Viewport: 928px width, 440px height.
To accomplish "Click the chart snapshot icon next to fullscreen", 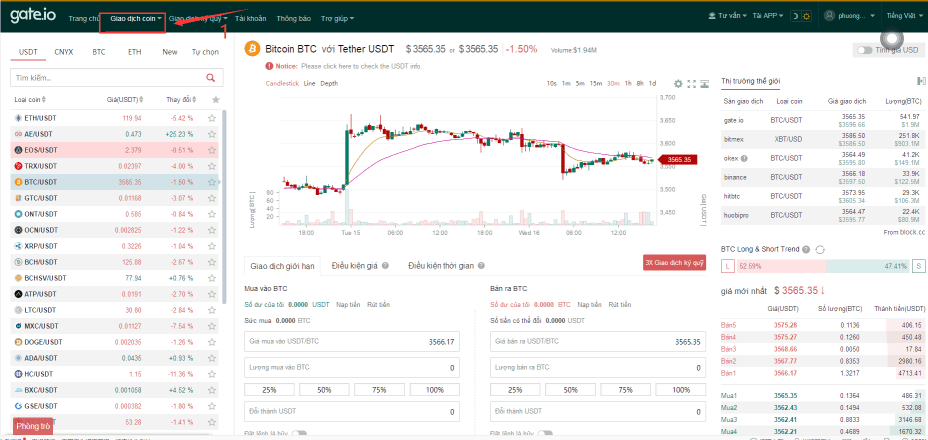I will point(704,83).
